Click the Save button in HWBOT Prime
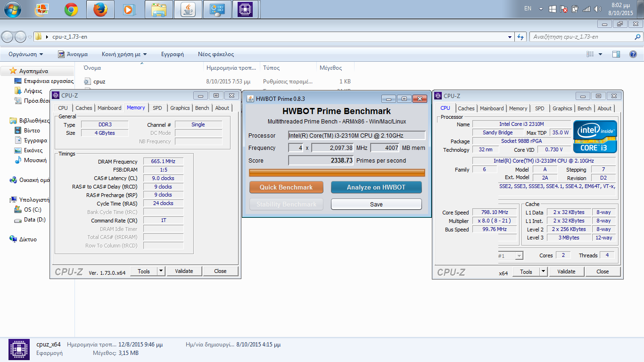 pos(376,204)
